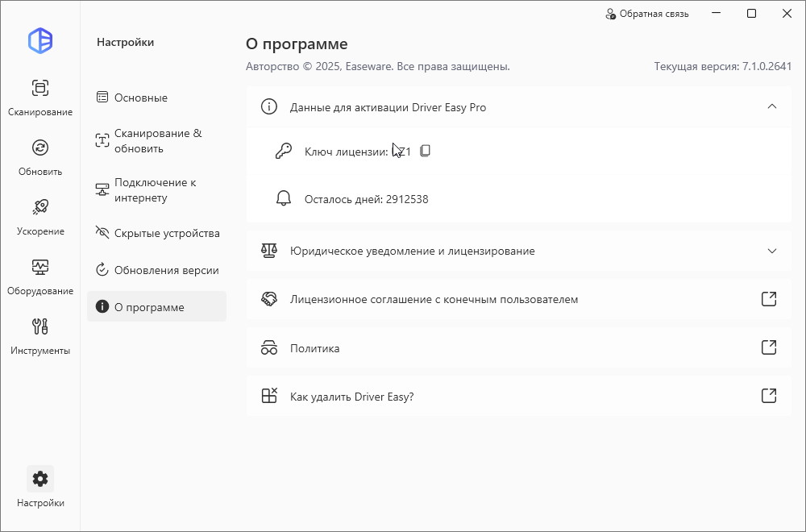Go to Обновления версии settings
This screenshot has height=532, width=806.
[166, 270]
